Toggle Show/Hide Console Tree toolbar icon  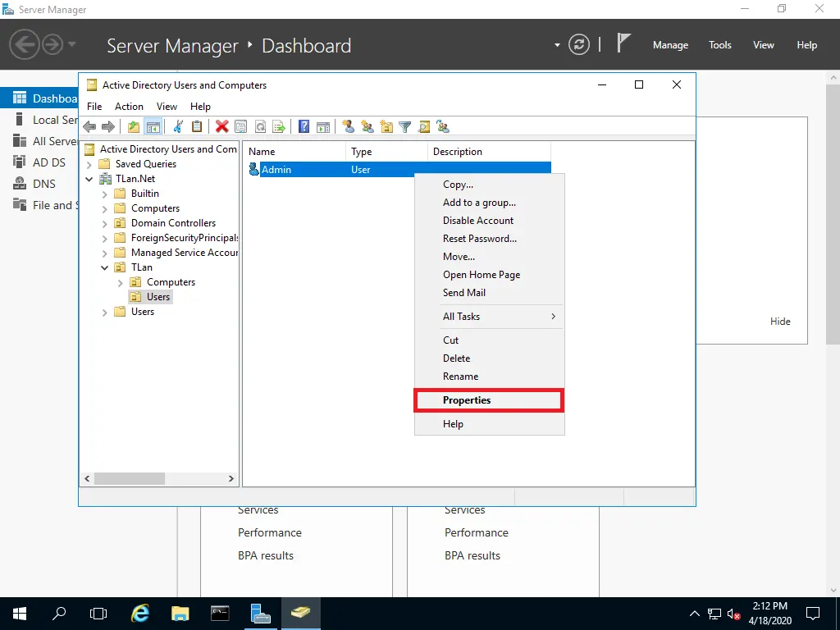(153, 127)
